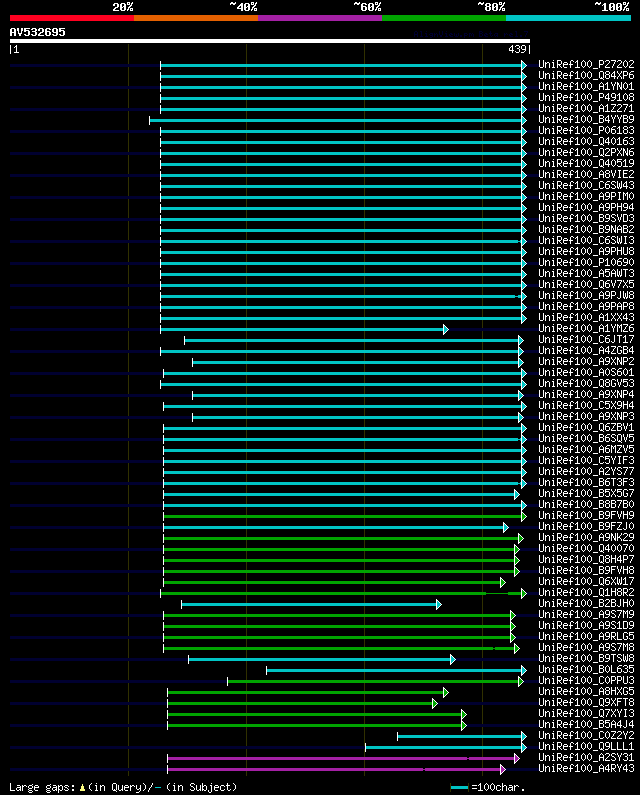
Task: Click the AV532695 query name label
Action: click(x=38, y=32)
